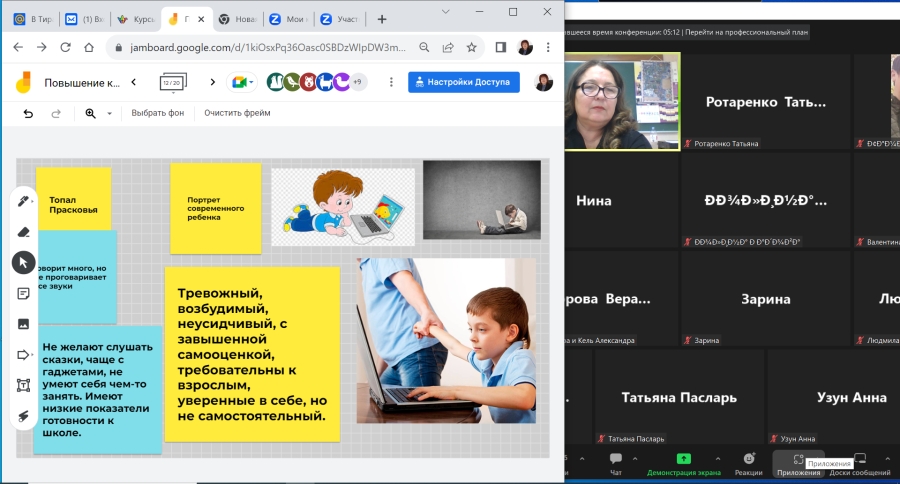900x484 pixels.
Task: Activate the Laser pointer tool
Action: 24,416
